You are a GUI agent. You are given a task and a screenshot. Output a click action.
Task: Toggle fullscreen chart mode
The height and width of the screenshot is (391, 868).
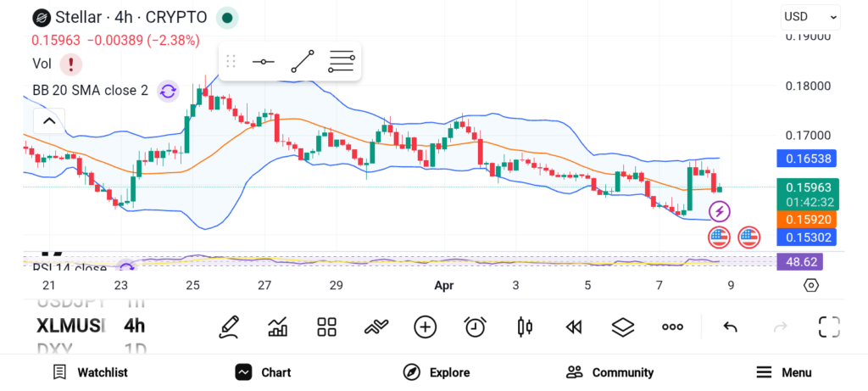(x=829, y=327)
